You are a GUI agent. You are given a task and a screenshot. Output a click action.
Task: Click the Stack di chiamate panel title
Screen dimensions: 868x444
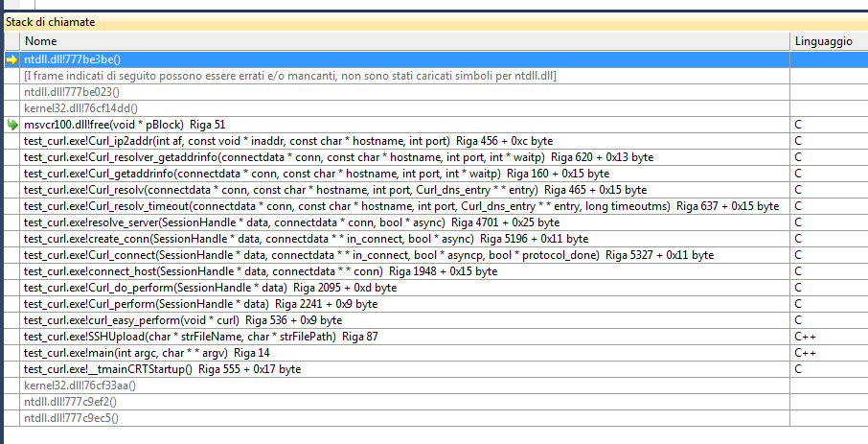click(51, 22)
